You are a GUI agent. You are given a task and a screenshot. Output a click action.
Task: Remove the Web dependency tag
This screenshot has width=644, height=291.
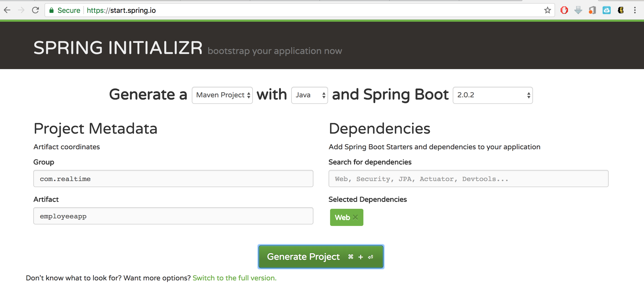point(355,217)
